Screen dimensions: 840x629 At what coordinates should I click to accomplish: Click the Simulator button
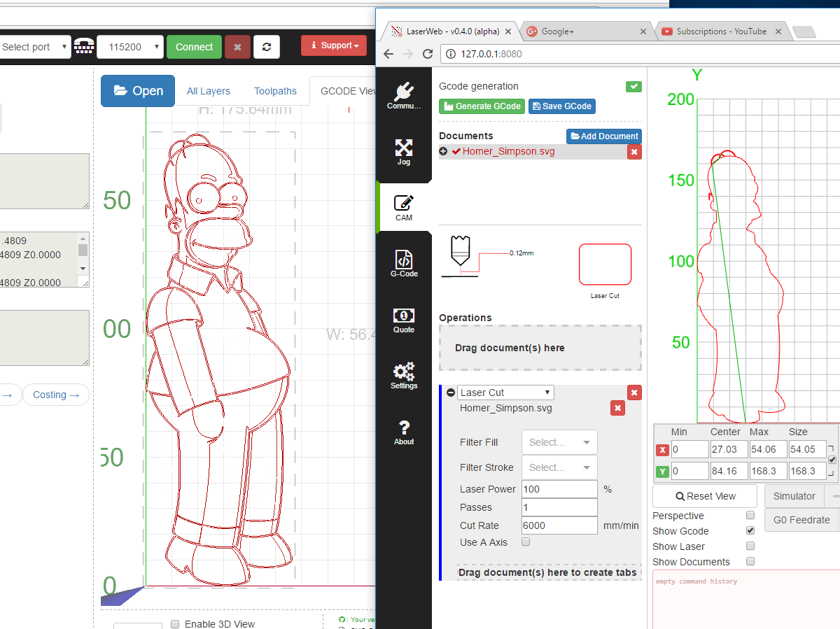click(794, 496)
